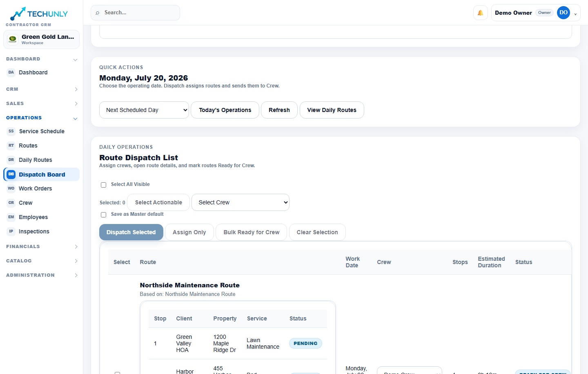Click the Refresh button

click(x=279, y=110)
